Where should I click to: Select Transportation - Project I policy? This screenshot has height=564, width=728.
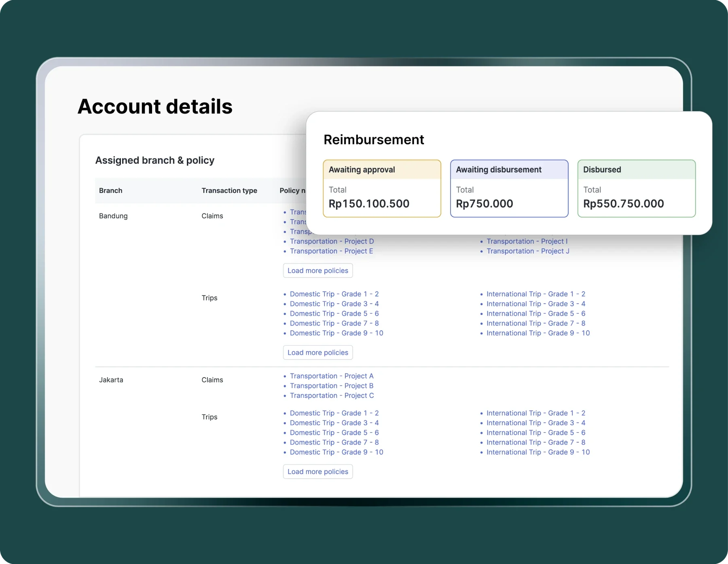coord(527,241)
